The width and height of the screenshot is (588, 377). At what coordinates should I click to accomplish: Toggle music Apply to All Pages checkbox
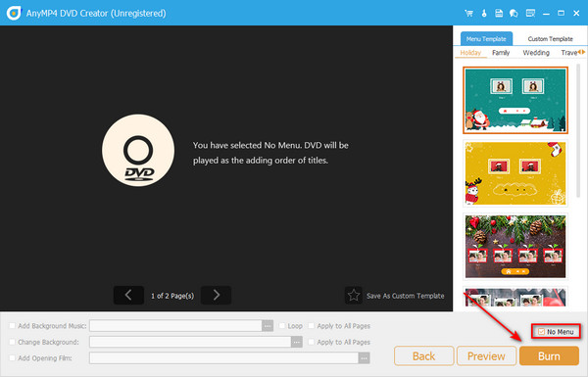pyautogui.click(x=312, y=326)
